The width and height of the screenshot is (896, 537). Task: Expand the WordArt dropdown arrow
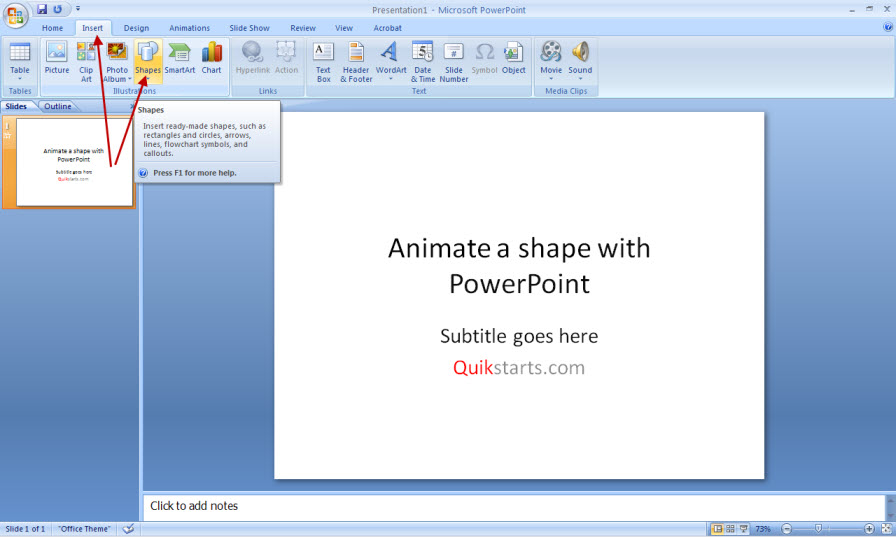(391, 79)
